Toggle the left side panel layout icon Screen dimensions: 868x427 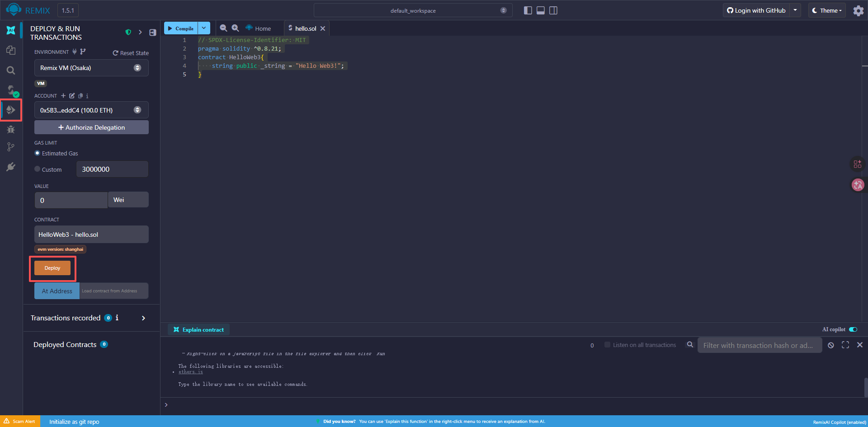click(x=528, y=10)
